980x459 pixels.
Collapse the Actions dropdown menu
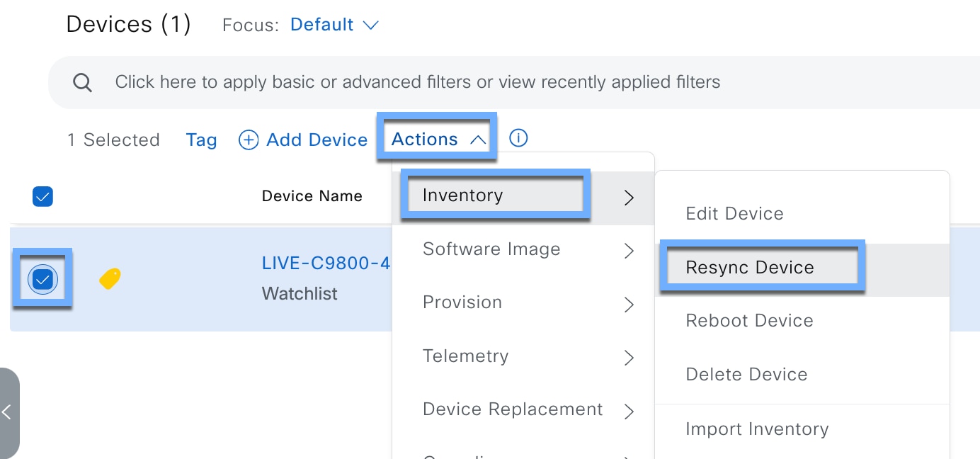tap(438, 140)
